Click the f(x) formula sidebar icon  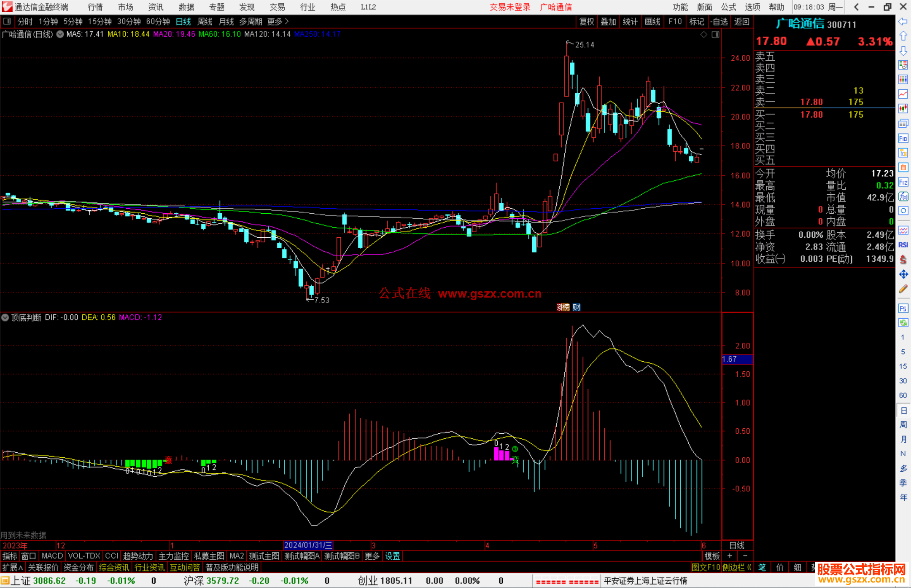tap(903, 196)
